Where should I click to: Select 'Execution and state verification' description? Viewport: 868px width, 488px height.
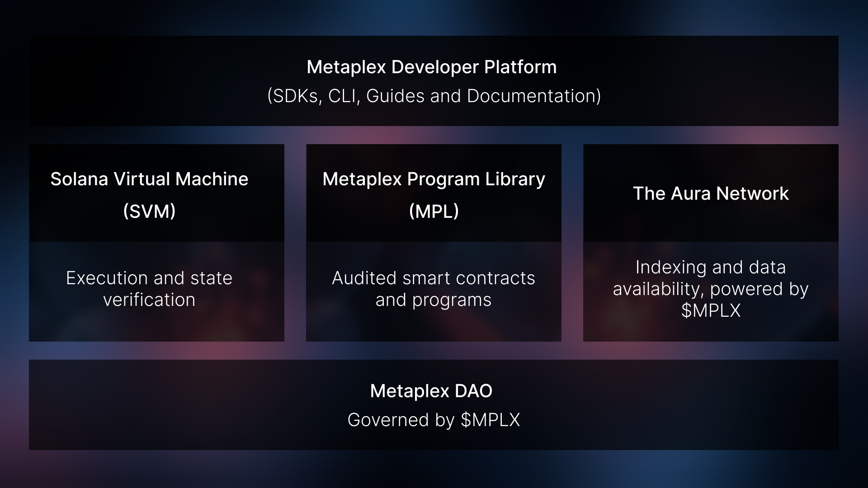149,289
